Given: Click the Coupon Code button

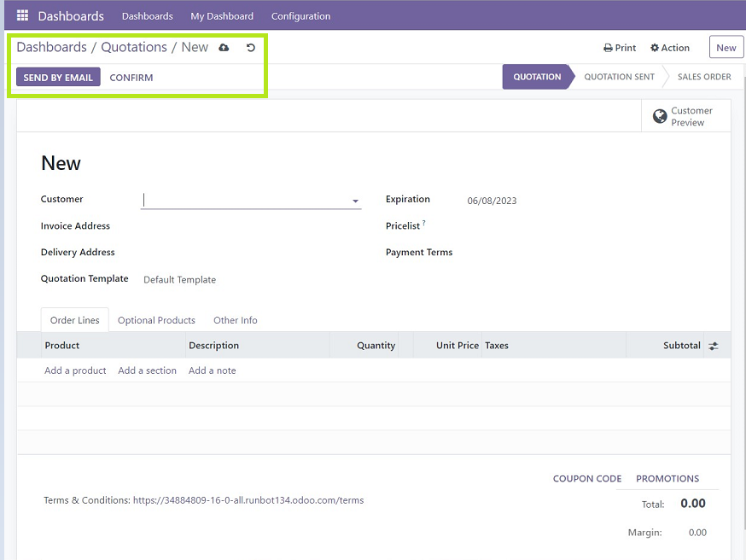Looking at the screenshot, I should coord(587,479).
